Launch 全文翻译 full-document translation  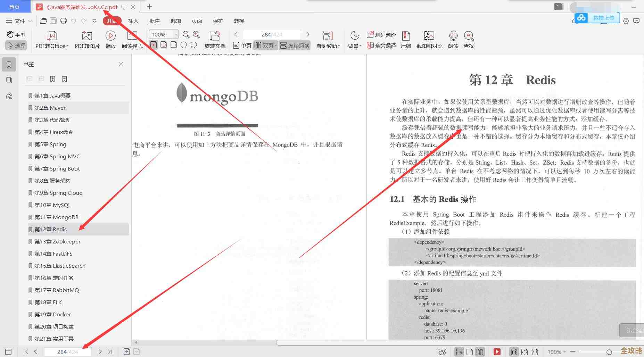point(381,45)
